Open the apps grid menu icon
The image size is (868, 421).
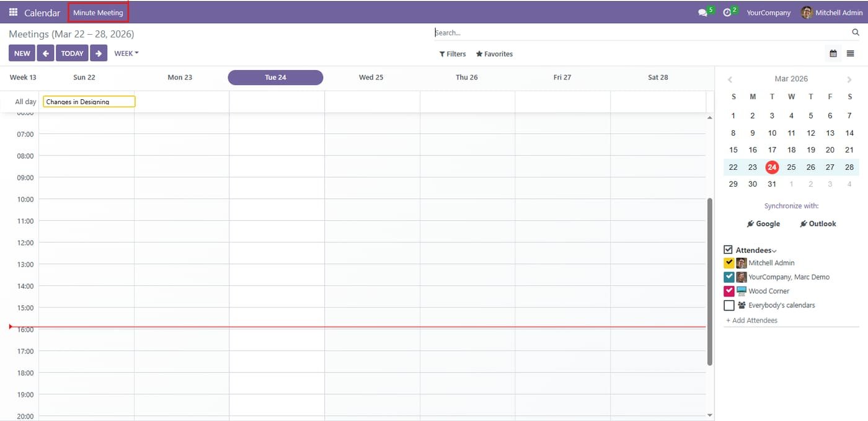pyautogui.click(x=13, y=12)
